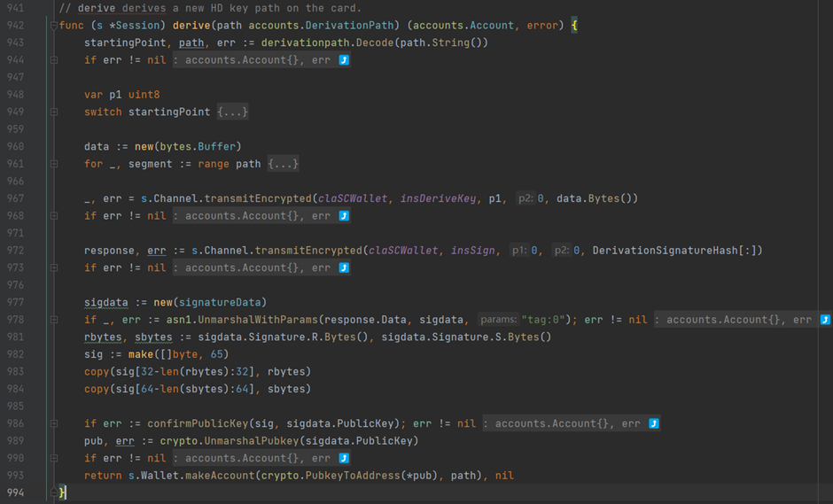Click the derive function name on line 942
This screenshot has width=833, height=504.
(191, 26)
